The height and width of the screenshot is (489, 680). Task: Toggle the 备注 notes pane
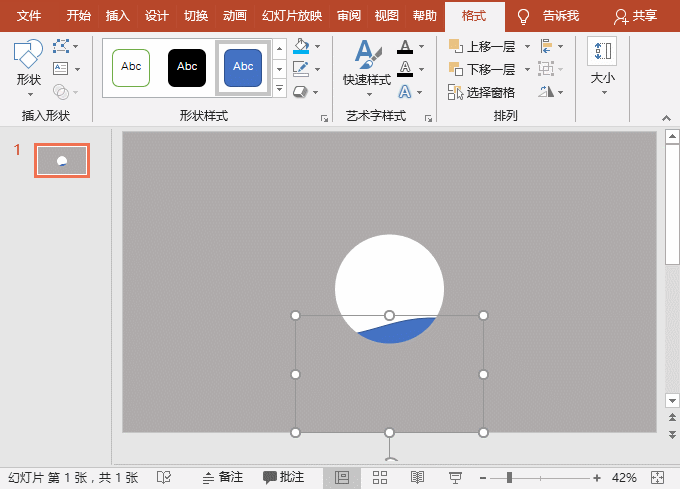coord(223,478)
